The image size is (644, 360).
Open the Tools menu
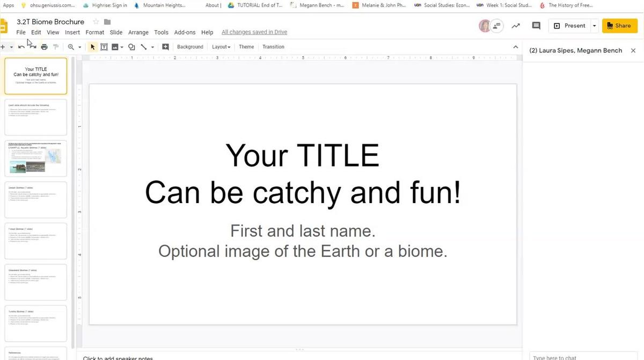point(161,32)
